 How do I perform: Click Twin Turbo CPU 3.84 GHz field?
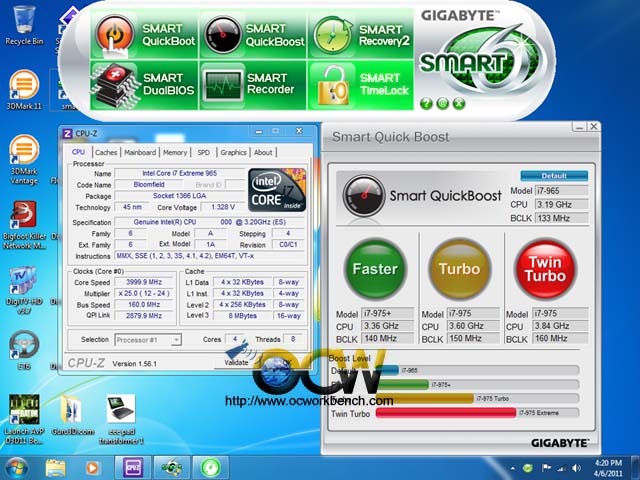tap(561, 326)
